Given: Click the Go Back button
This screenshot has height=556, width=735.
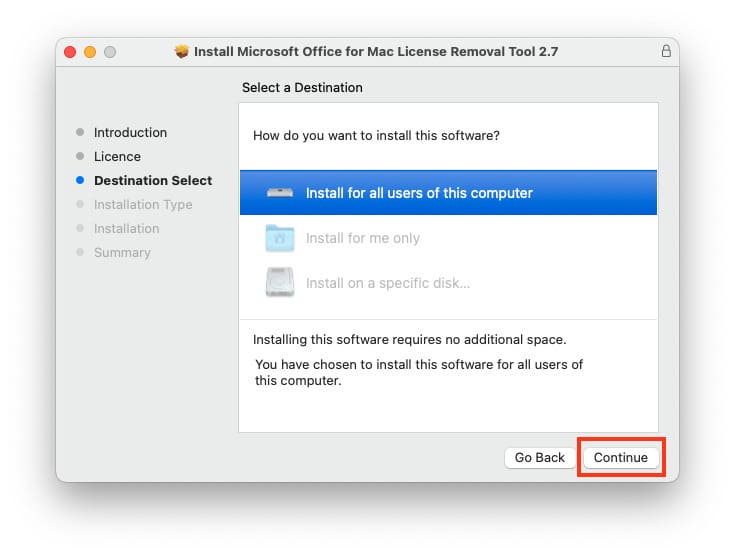Looking at the screenshot, I should tap(540, 457).
